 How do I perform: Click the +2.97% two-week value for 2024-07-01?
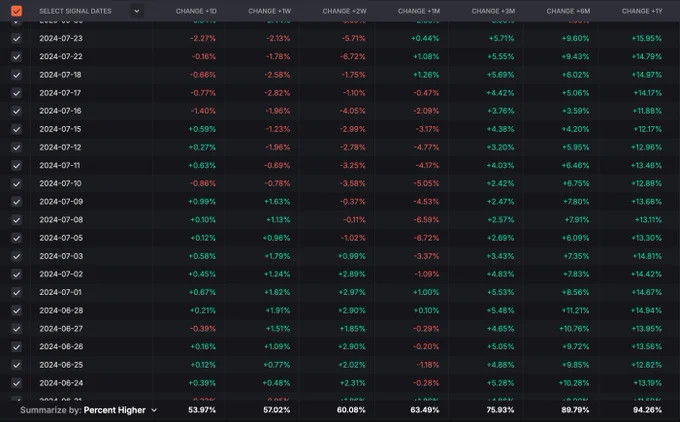352,292
